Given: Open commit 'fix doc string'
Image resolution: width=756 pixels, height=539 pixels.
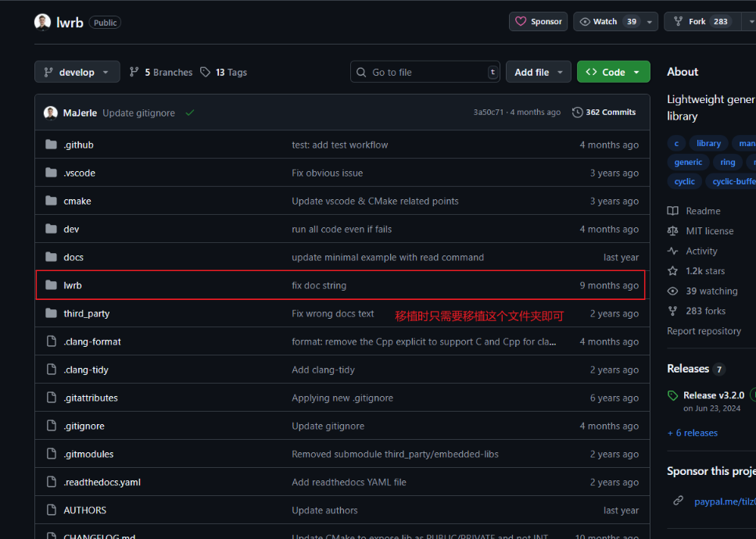Looking at the screenshot, I should click(x=319, y=286).
